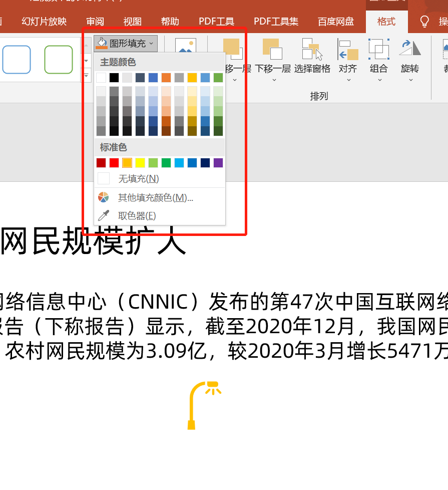Pick the light green standard color swatch
Screen dimensions: 448x490
tap(153, 163)
